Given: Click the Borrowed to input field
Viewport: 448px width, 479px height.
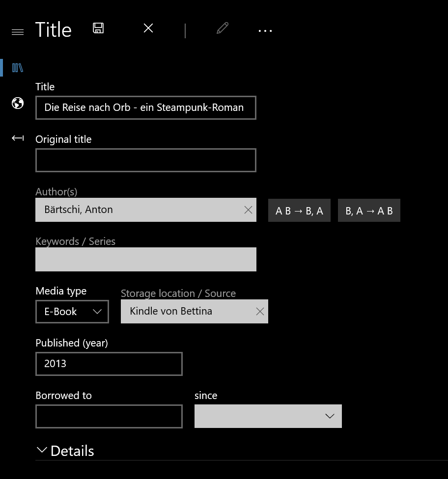Looking at the screenshot, I should coord(109,416).
